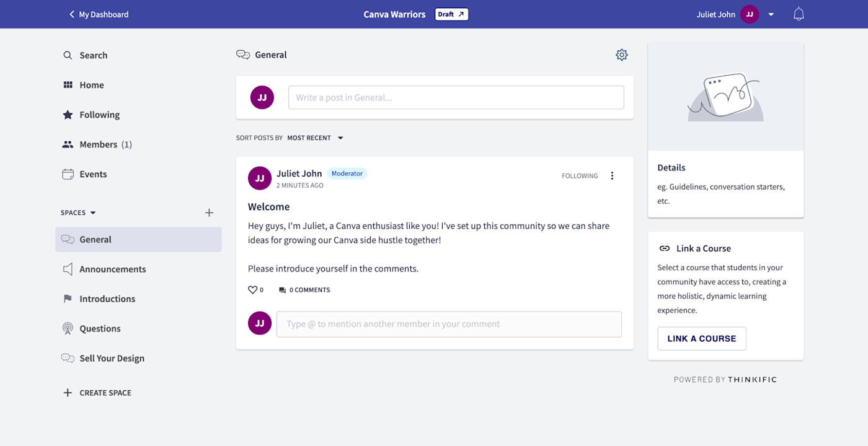Click the community banner illustration
868x446 pixels.
coord(725,97)
